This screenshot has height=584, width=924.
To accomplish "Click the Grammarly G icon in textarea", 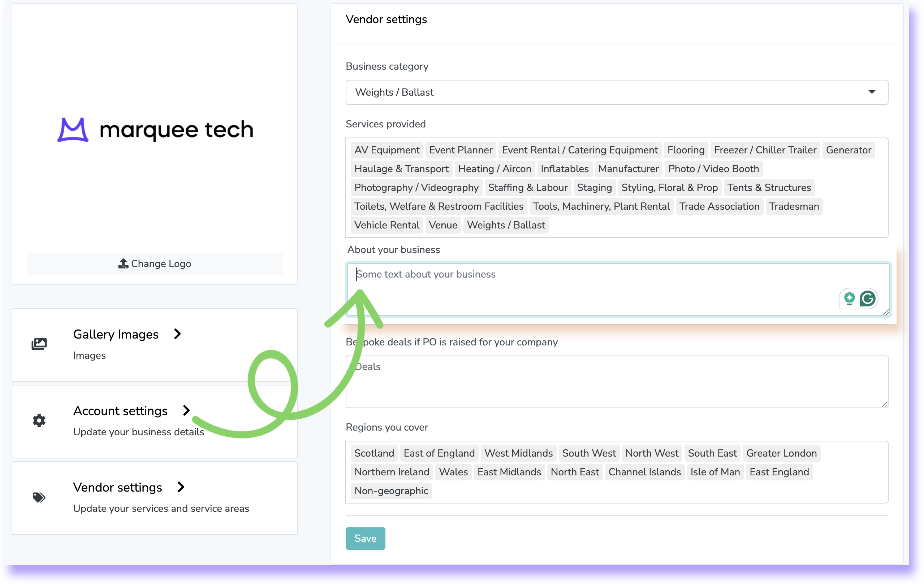I will [x=867, y=299].
